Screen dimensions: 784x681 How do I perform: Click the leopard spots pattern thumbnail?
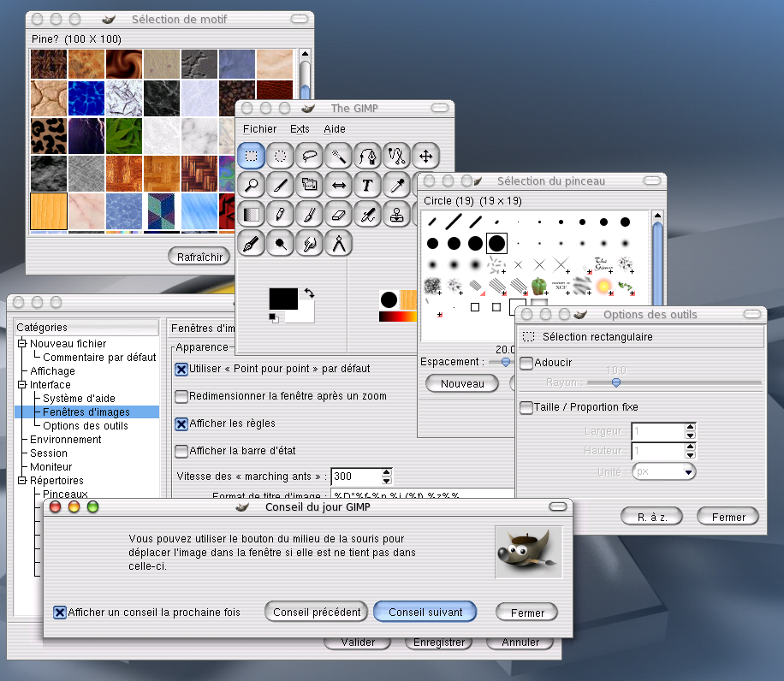click(49, 136)
